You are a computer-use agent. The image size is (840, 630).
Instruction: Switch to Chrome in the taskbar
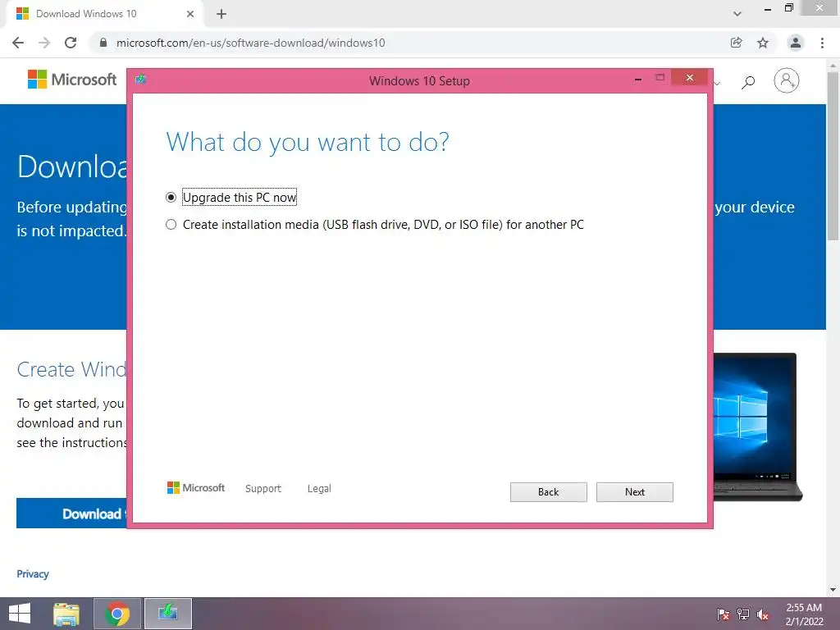tap(117, 614)
